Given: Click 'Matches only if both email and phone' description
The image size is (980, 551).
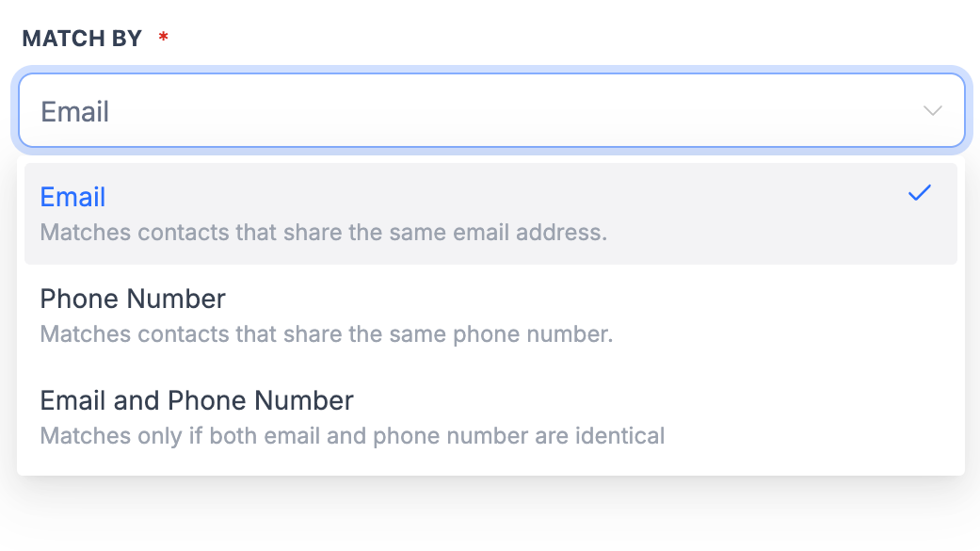Looking at the screenshot, I should tap(352, 435).
